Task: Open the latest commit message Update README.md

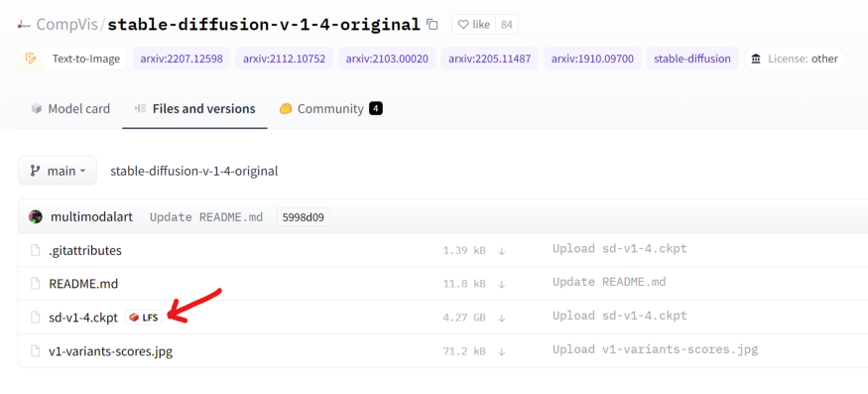Action: pyautogui.click(x=206, y=216)
